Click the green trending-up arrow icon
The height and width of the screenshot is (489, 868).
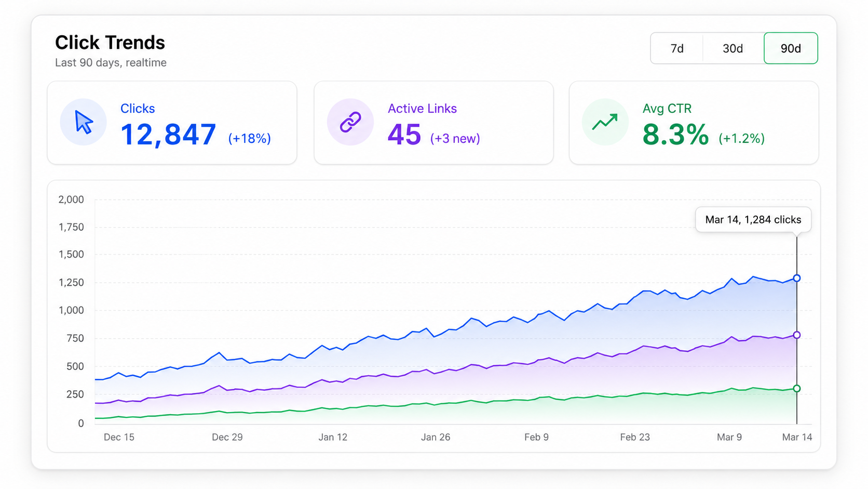[x=605, y=122]
